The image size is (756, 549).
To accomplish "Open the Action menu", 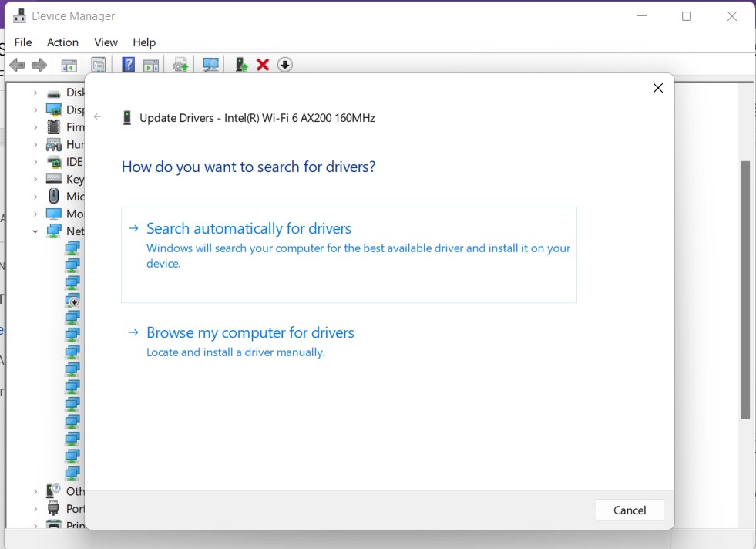I will (62, 42).
